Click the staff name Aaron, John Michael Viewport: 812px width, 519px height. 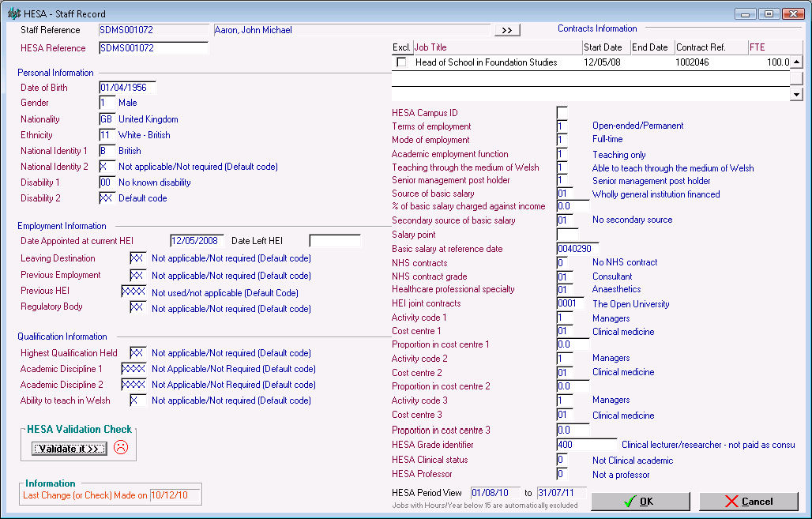click(x=254, y=30)
